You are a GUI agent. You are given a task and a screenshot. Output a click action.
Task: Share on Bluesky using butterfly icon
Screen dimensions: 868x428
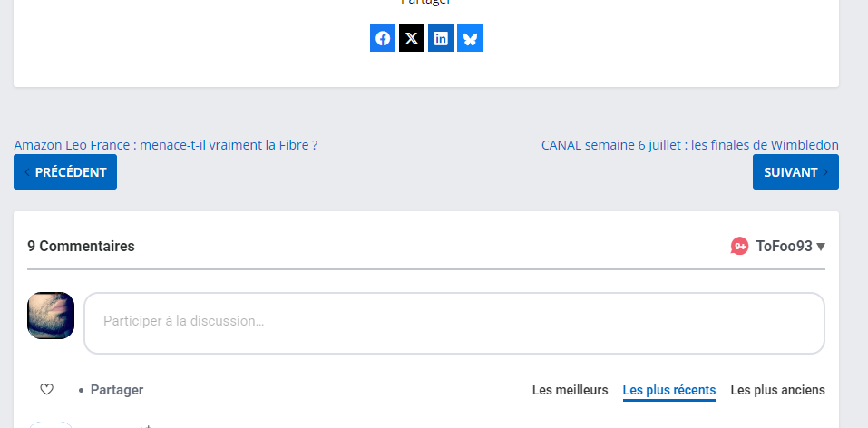pyautogui.click(x=470, y=38)
